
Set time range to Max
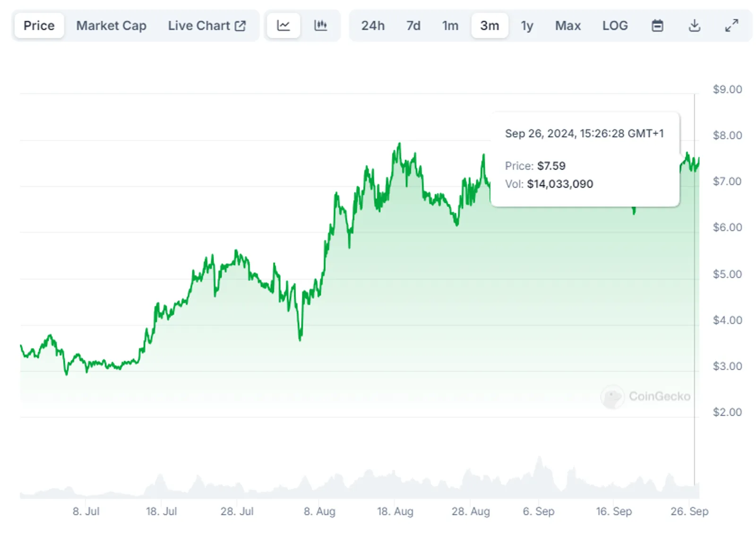tap(568, 26)
